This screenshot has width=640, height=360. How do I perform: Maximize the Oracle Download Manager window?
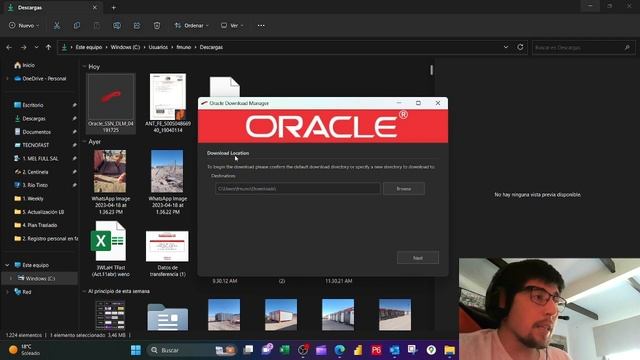point(418,103)
